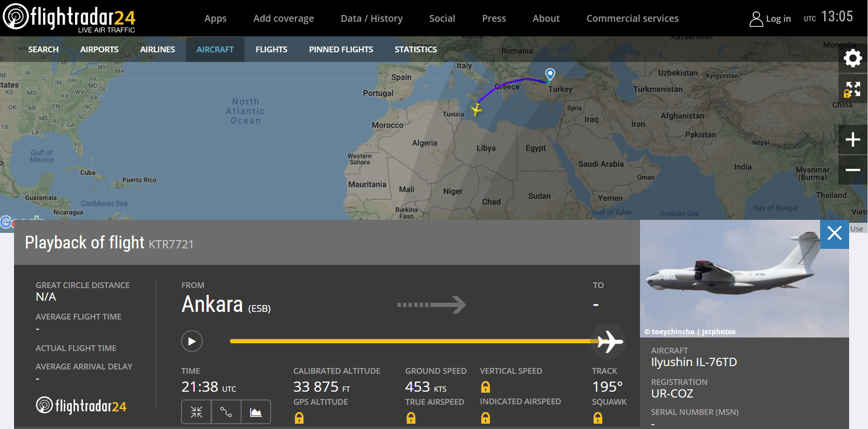This screenshot has height=429, width=868.
Task: Open Pinned Flights tab
Action: click(341, 49)
